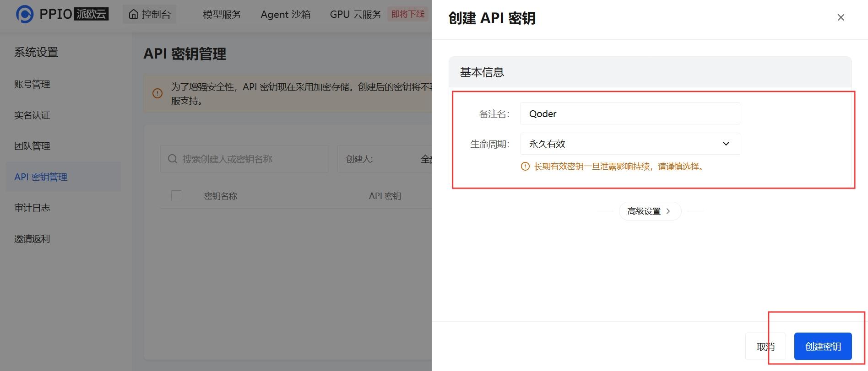Go to 邀请返利 in sidebar
868x371 pixels.
click(32, 239)
